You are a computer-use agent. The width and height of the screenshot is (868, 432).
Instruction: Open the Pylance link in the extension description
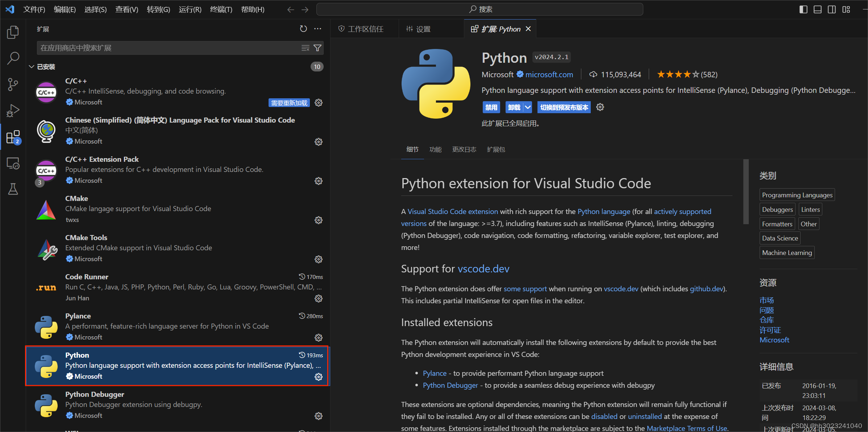435,373
